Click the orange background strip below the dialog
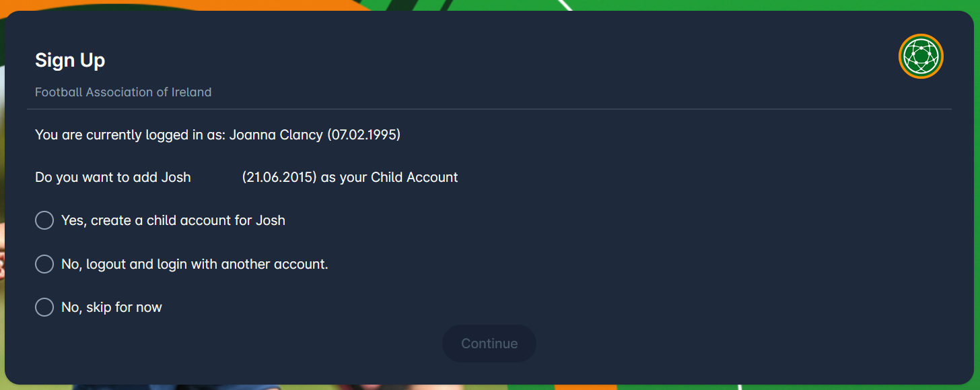Viewport: 980px width, 390px height. [x=586, y=387]
